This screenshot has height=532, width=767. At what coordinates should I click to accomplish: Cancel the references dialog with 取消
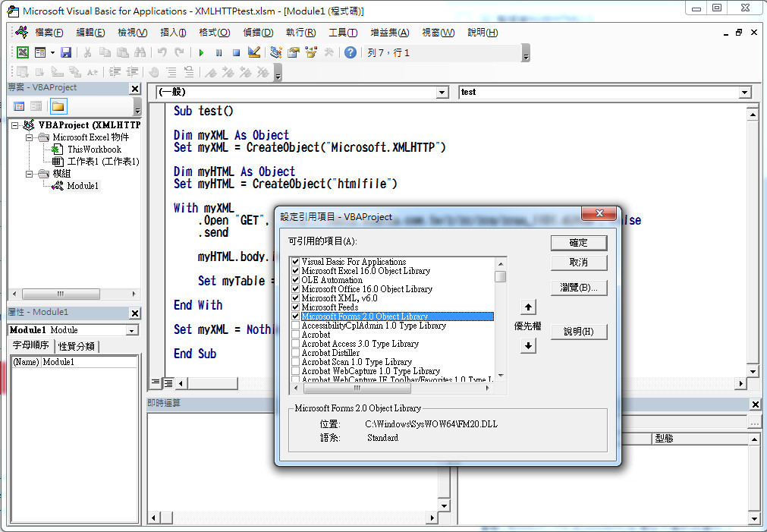point(579,263)
